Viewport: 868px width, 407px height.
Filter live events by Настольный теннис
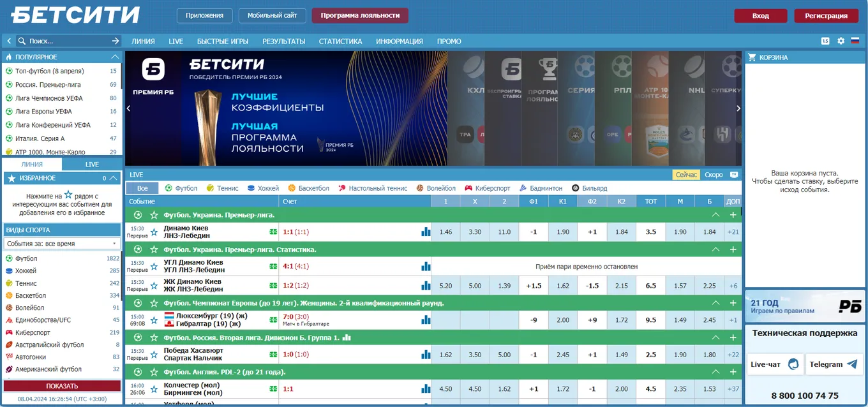(373, 188)
